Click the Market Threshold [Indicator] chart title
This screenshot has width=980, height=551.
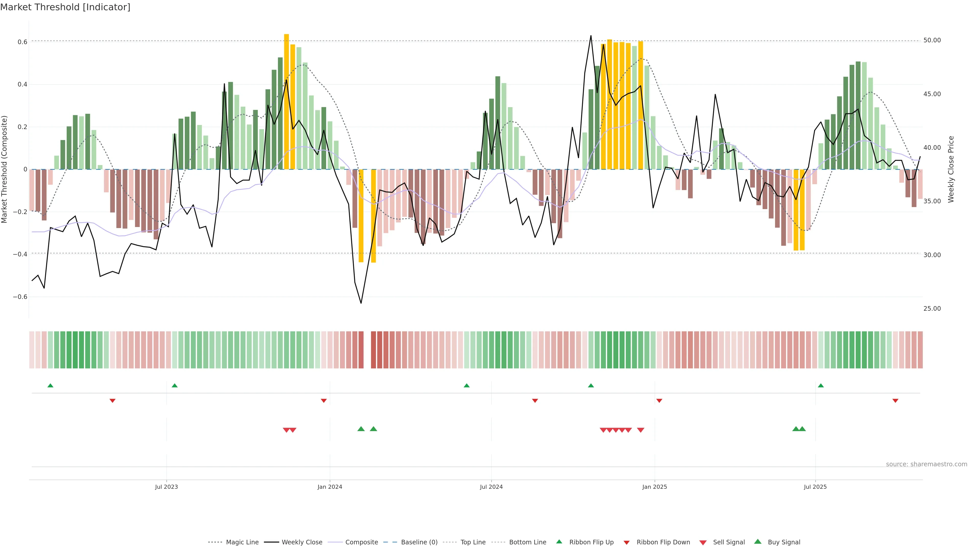pos(65,7)
